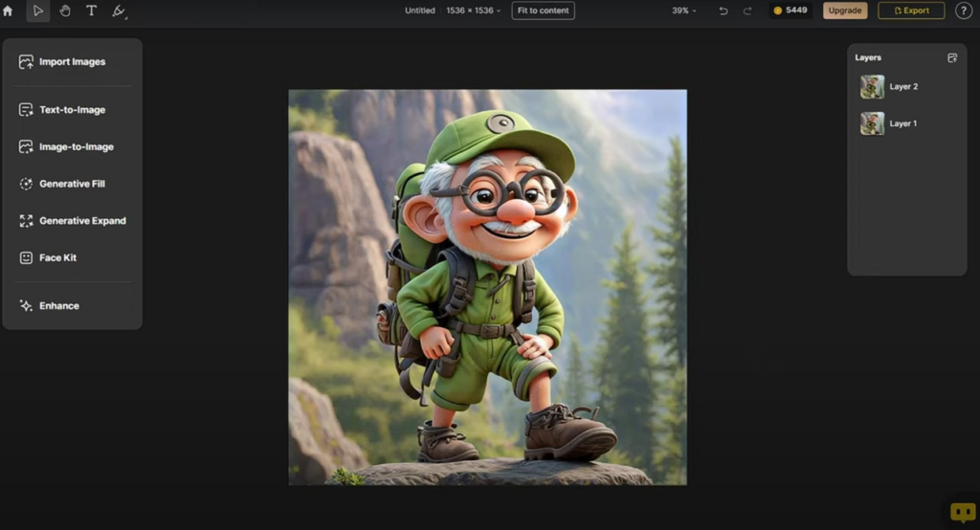980x530 pixels.
Task: Select the Layer 2 thumbnail
Action: (x=872, y=87)
